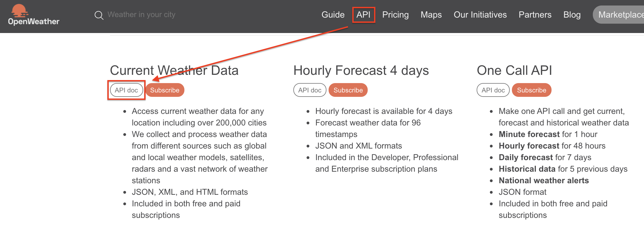Click 'Hourly forecast for 48 hours' text
This screenshot has height=230, width=644.
click(x=552, y=146)
